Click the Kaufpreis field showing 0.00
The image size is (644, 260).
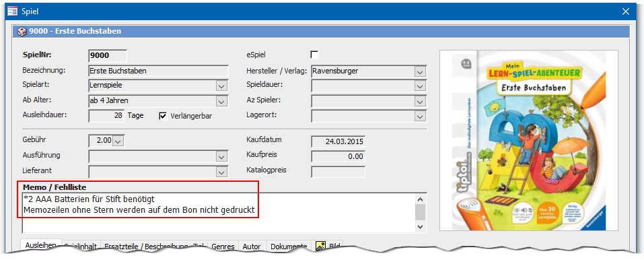click(338, 156)
